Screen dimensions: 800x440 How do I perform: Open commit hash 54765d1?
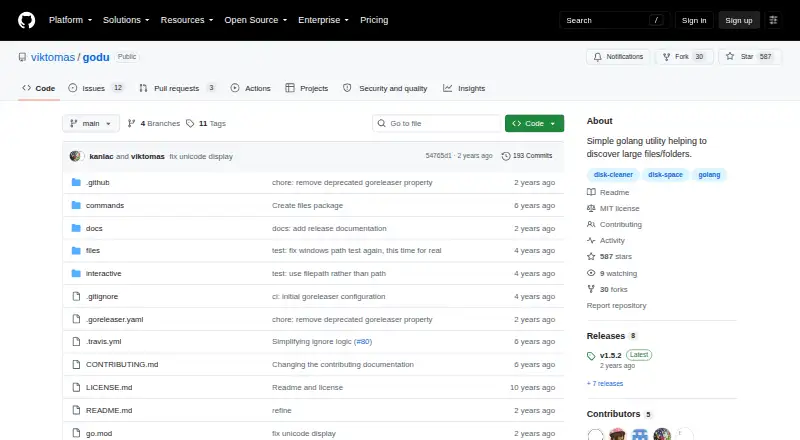coord(438,156)
